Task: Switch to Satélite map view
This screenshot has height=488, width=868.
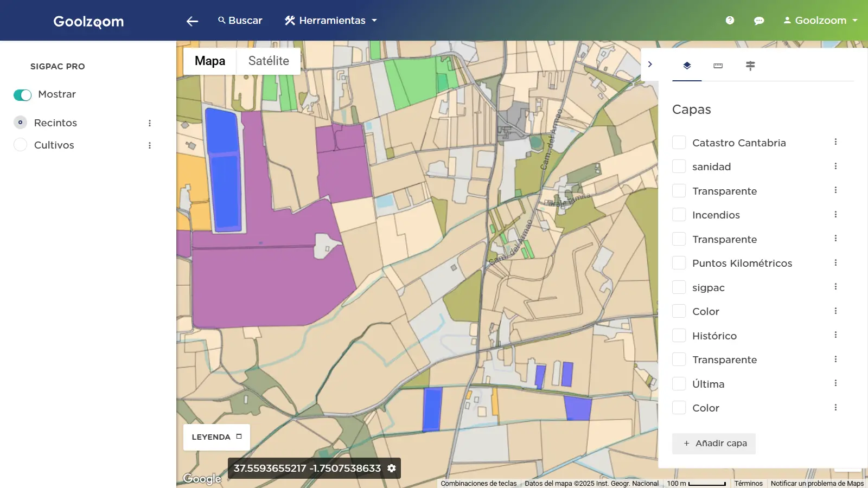Action: 269,61
